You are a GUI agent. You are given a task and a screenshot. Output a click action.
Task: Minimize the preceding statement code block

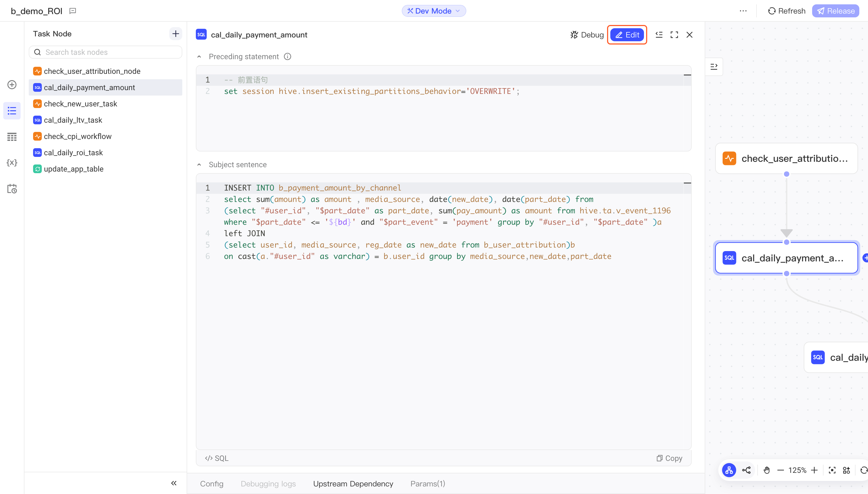pos(687,75)
